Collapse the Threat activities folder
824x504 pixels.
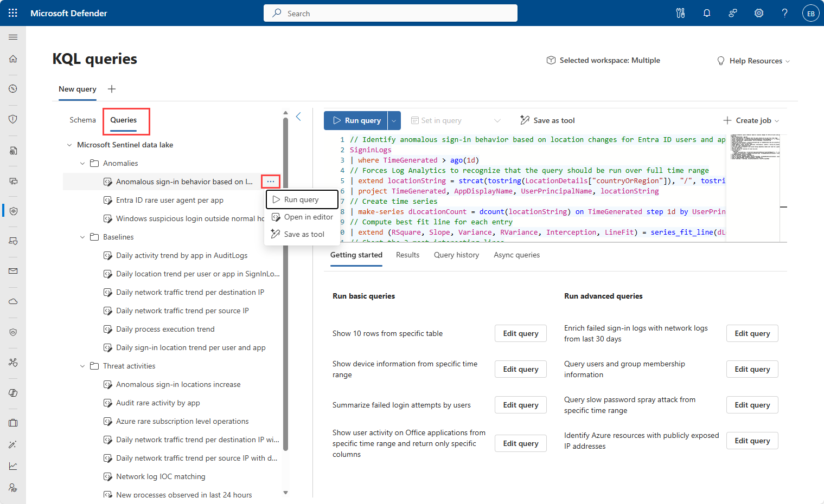[x=82, y=366]
